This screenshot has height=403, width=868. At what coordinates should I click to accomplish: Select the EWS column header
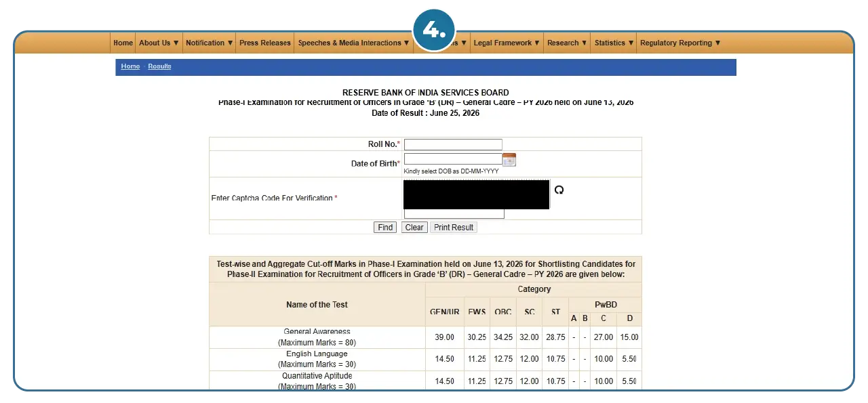pos(477,312)
